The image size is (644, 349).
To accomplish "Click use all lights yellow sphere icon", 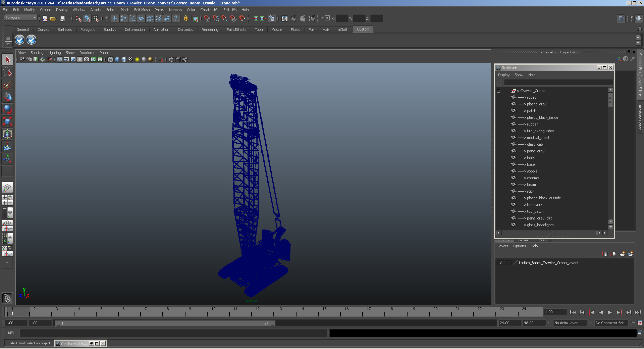I will click(137, 59).
